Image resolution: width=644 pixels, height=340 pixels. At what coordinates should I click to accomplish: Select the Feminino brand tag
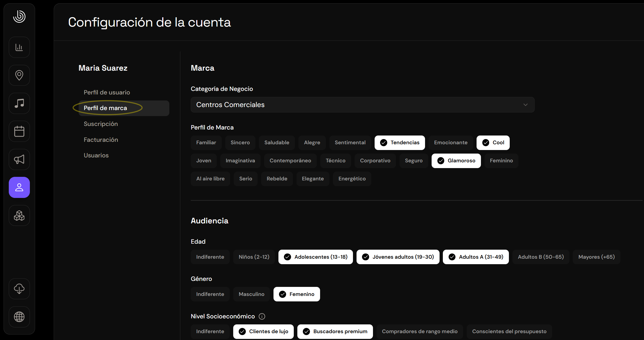(501, 161)
